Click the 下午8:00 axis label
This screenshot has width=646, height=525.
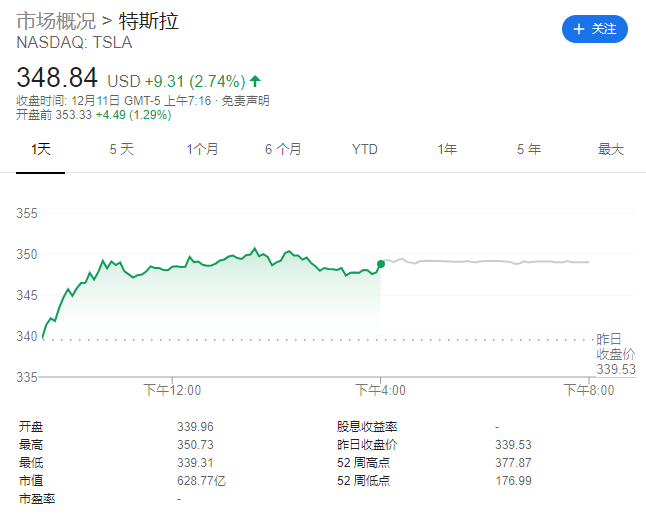pyautogui.click(x=589, y=390)
